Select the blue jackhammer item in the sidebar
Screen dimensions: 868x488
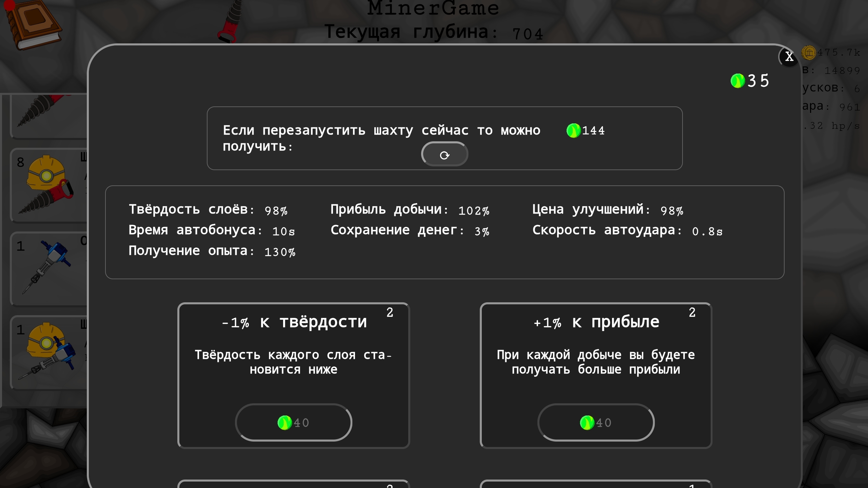(47, 268)
